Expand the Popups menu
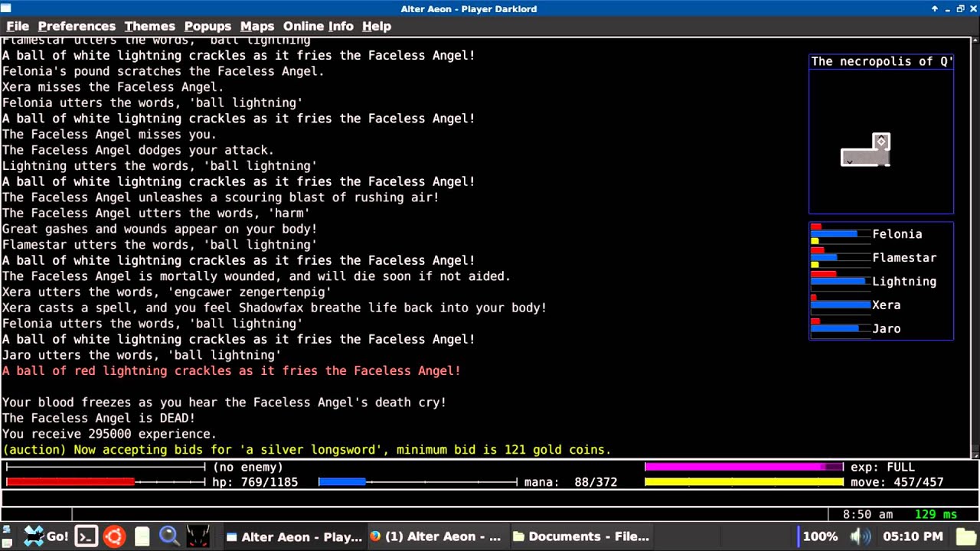980x551 pixels. point(207,26)
